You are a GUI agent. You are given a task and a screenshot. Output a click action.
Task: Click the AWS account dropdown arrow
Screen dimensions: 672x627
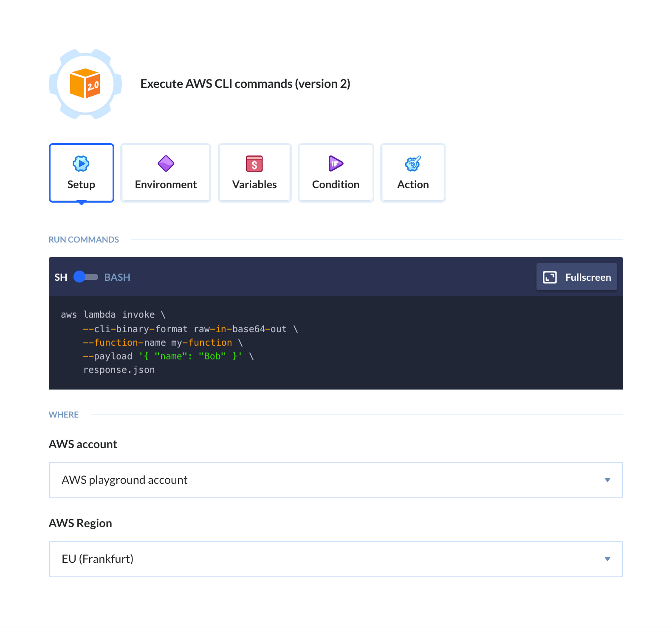tap(607, 480)
